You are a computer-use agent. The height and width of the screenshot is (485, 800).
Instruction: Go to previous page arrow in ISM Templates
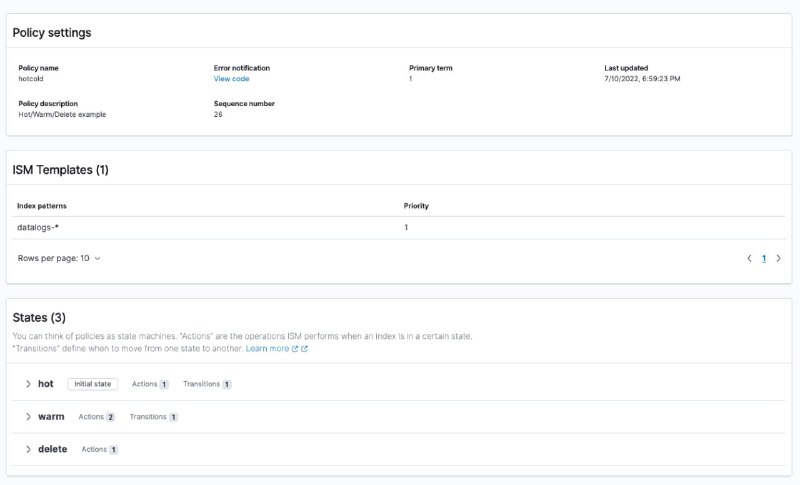(749, 259)
